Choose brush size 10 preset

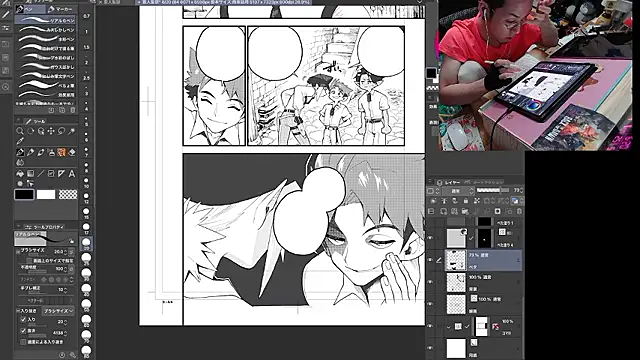tap(86, 182)
